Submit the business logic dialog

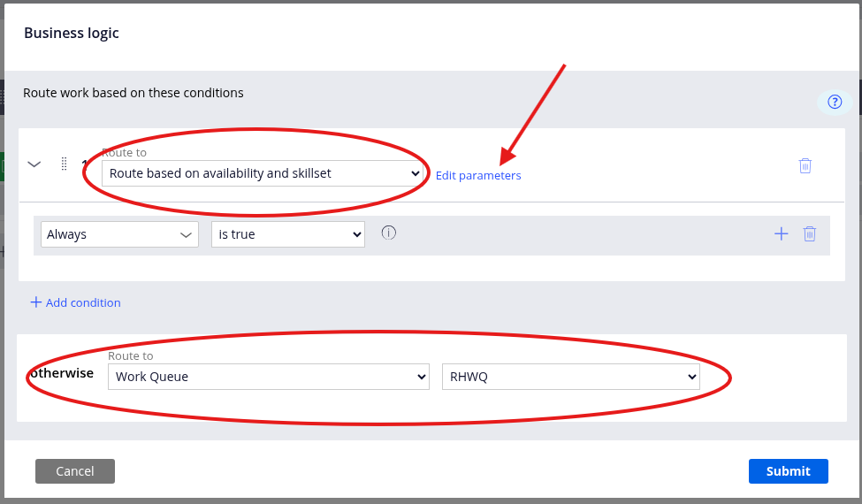788,471
